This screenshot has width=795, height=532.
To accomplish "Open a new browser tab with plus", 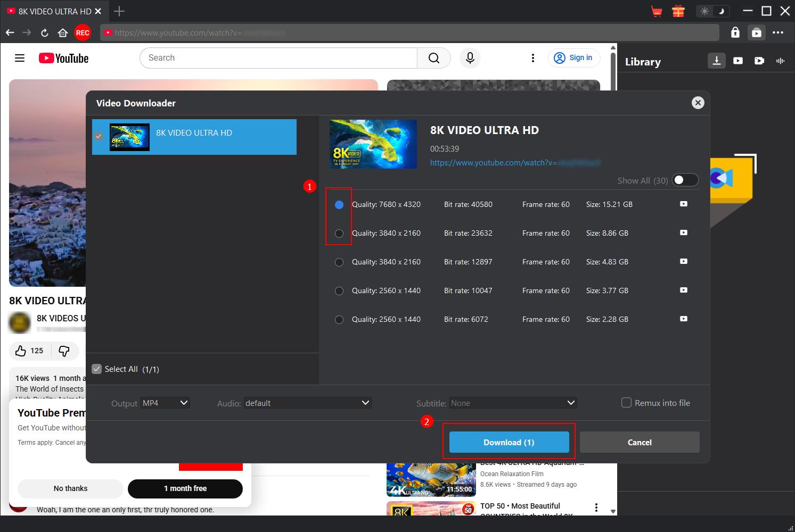I will 120,11.
